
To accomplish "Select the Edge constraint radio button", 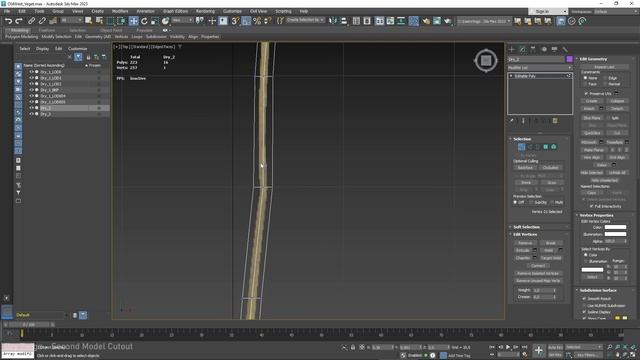I will coord(605,78).
